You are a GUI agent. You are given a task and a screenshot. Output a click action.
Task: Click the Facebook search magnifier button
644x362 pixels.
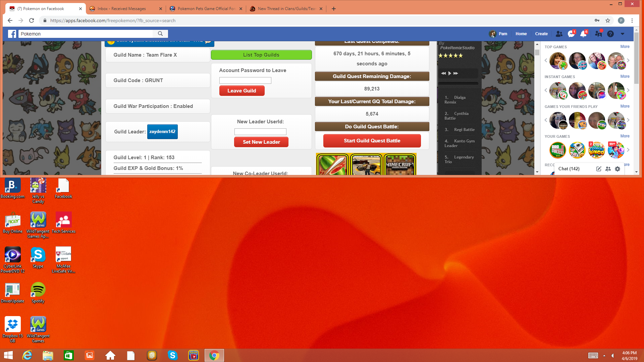pyautogui.click(x=160, y=34)
